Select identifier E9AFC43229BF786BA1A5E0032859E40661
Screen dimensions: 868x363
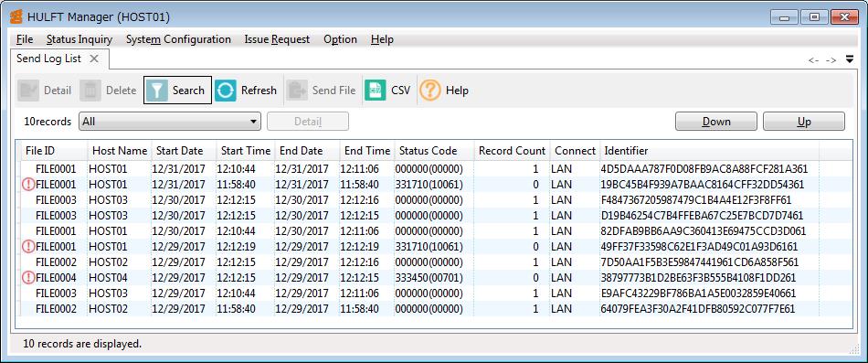(698, 294)
